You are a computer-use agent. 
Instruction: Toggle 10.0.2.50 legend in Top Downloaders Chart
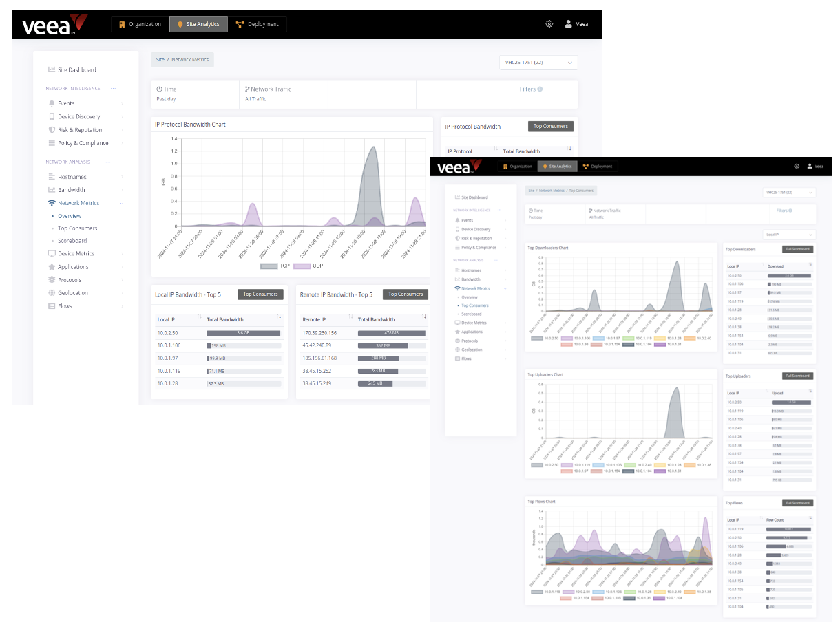tap(545, 338)
